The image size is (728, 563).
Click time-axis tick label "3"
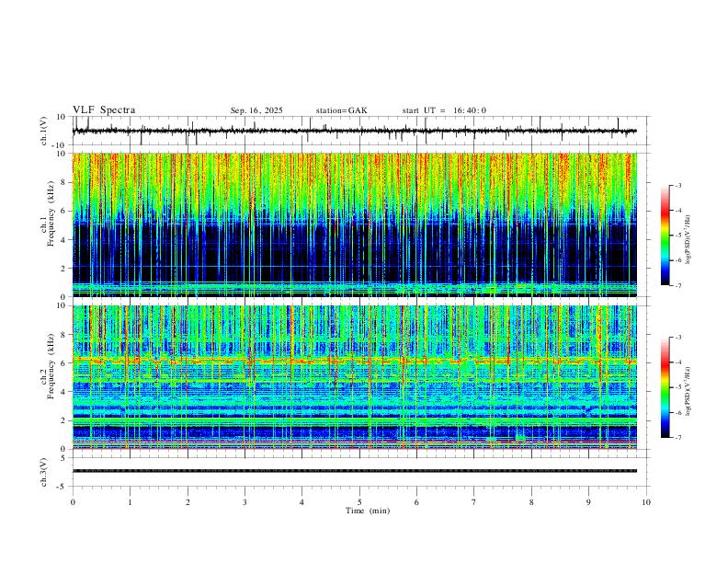coord(245,502)
